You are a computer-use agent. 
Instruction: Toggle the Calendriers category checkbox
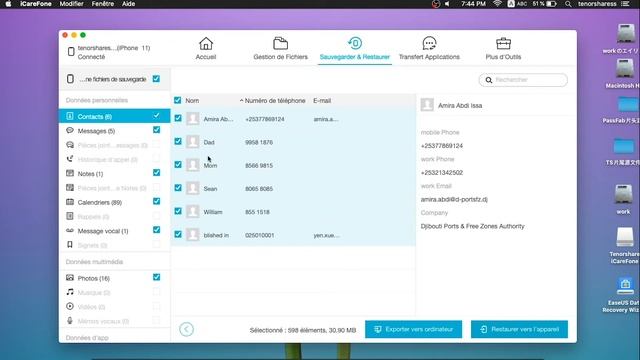click(156, 201)
